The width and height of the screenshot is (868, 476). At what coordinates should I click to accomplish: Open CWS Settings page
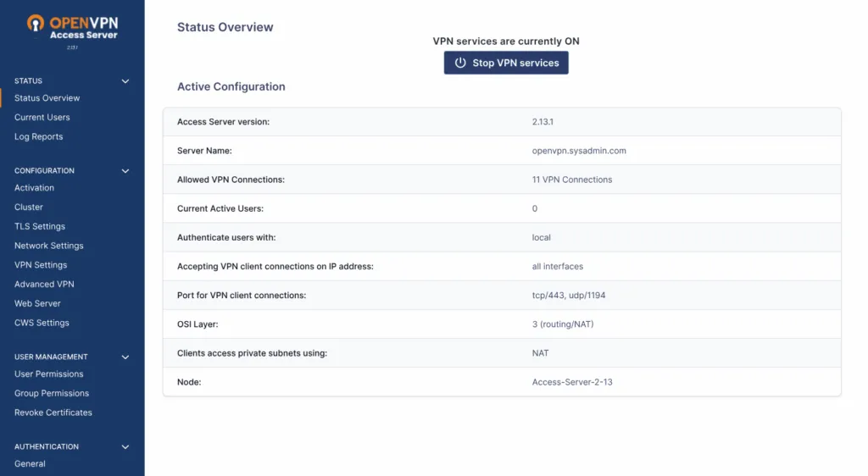click(42, 323)
